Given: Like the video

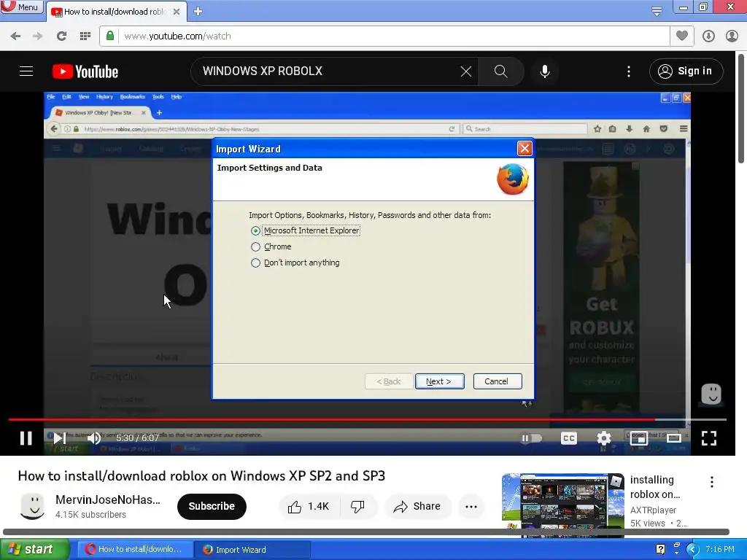Looking at the screenshot, I should click(309, 507).
